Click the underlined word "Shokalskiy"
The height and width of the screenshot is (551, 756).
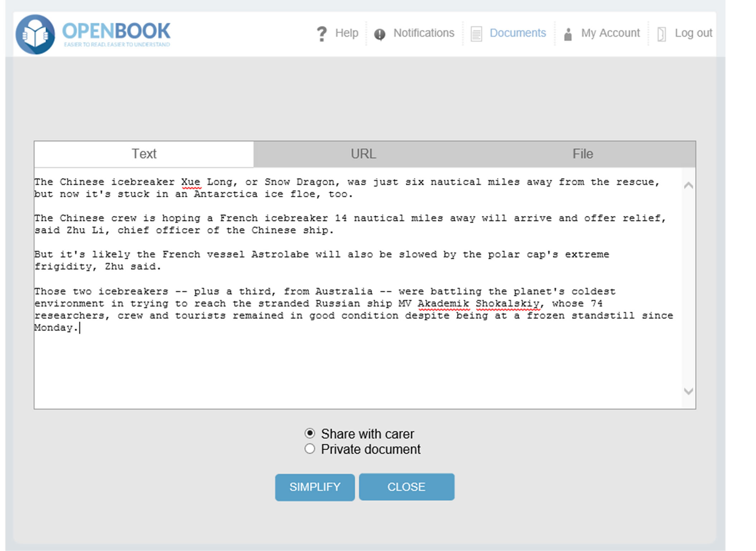tap(507, 304)
